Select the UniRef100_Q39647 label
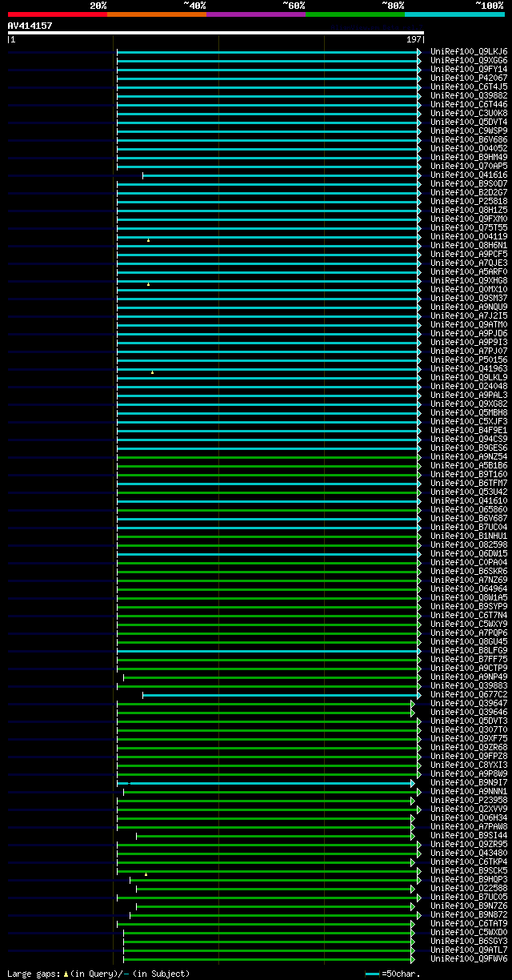The image size is (512, 980). (x=469, y=703)
